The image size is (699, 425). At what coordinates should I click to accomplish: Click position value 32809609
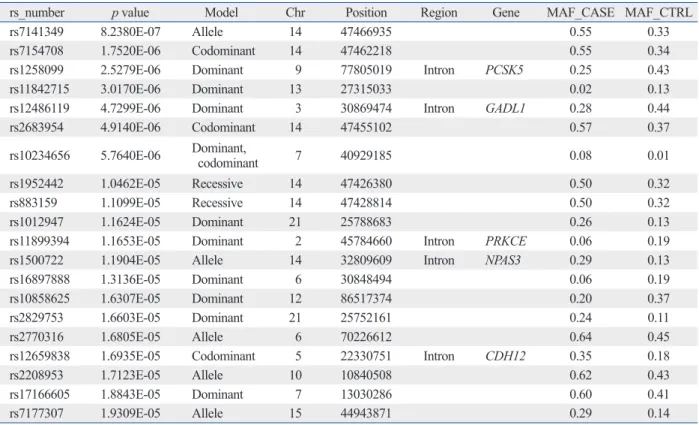tap(366, 260)
